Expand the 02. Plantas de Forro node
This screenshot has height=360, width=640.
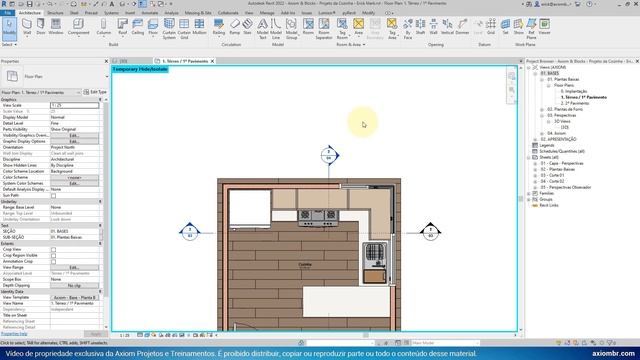click(x=542, y=109)
